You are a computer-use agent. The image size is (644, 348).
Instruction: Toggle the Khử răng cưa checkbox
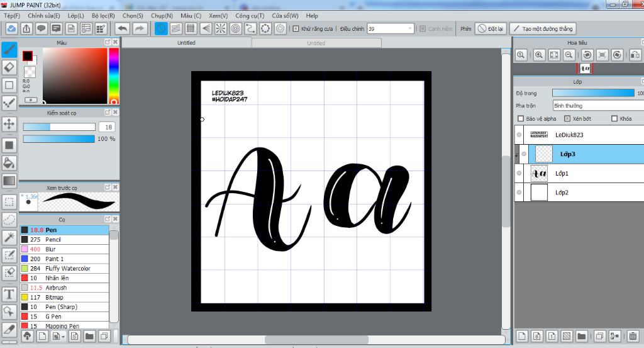tap(296, 29)
